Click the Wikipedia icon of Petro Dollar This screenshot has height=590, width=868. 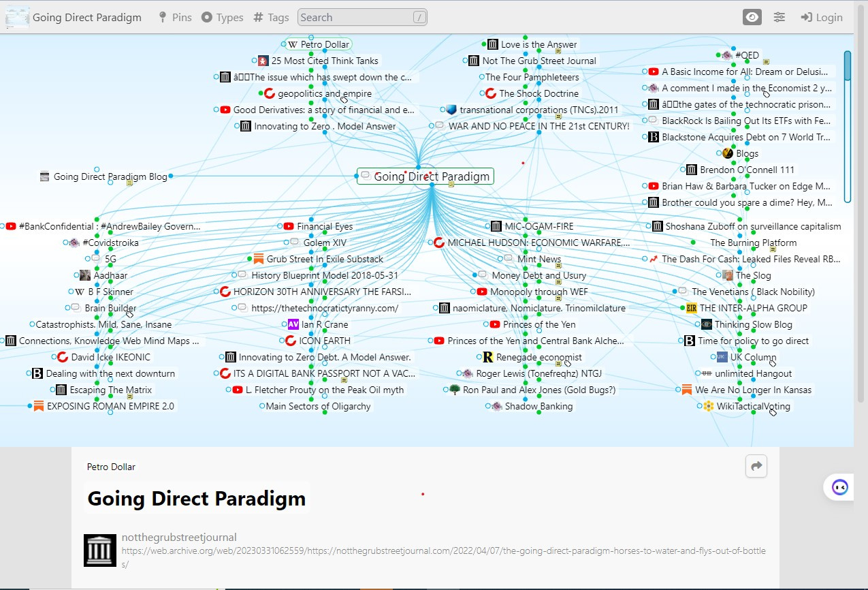pyautogui.click(x=292, y=44)
